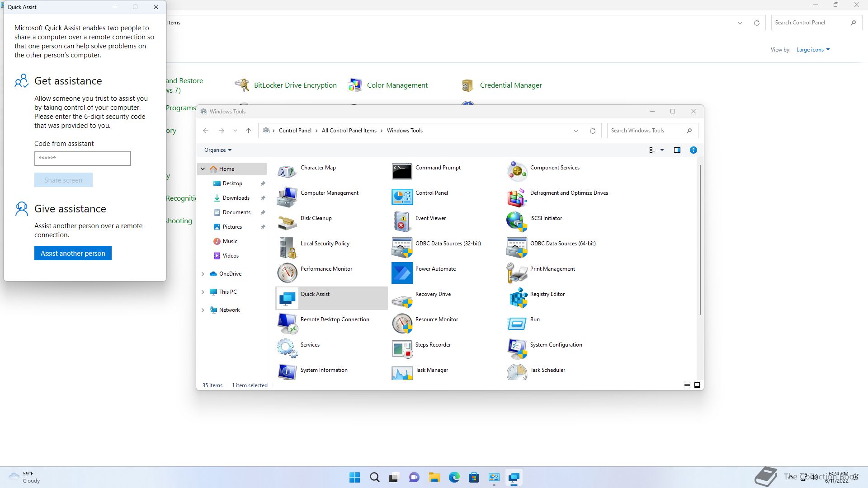Select ODBC Data Sources (64-bit) icon

pyautogui.click(x=517, y=248)
